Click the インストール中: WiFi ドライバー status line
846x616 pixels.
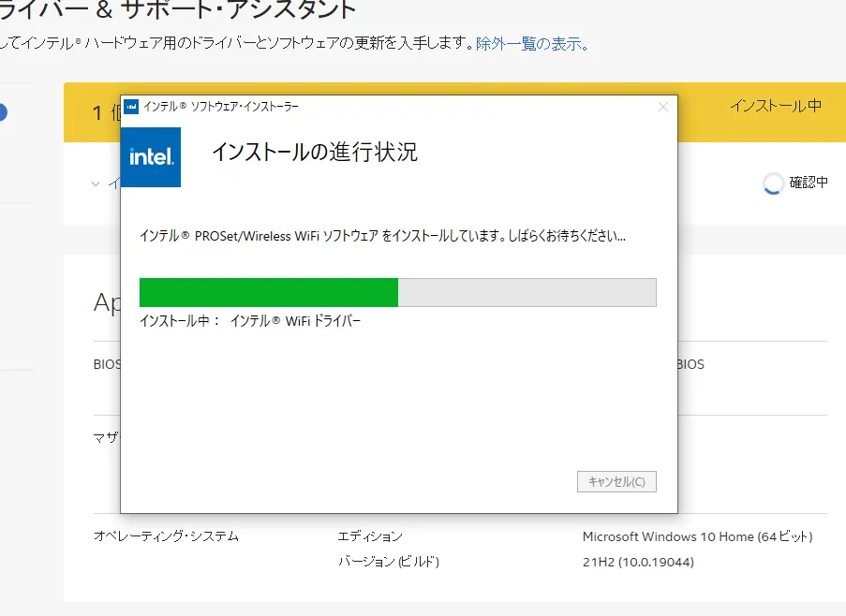250,321
